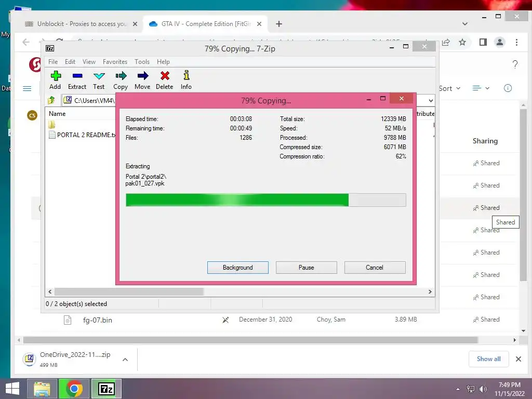Toggle the Chrome side panel icon
This screenshot has width=532, height=399.
coord(483,42)
